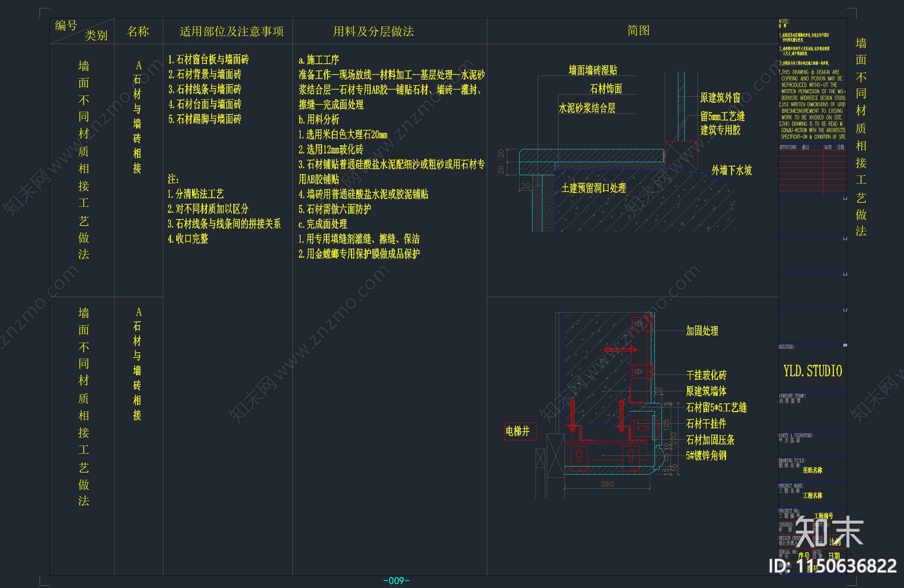Click the heading 'c.完成面处理'
The image size is (904, 588).
pos(323,224)
